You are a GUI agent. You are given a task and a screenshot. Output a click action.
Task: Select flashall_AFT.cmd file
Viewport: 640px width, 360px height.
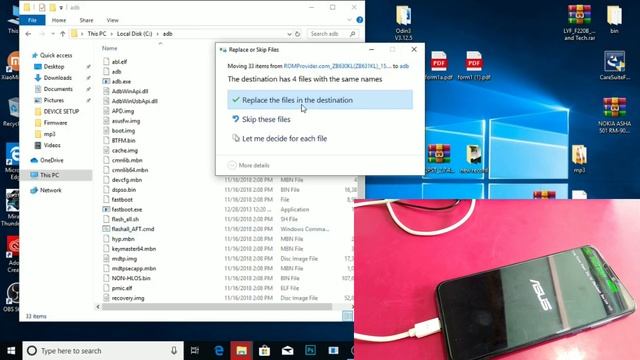[133, 229]
